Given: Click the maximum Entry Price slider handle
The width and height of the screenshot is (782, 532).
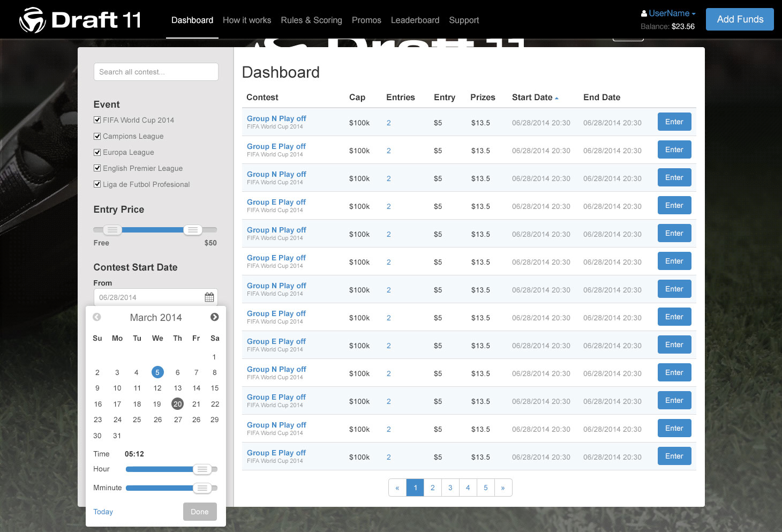Looking at the screenshot, I should point(193,230).
